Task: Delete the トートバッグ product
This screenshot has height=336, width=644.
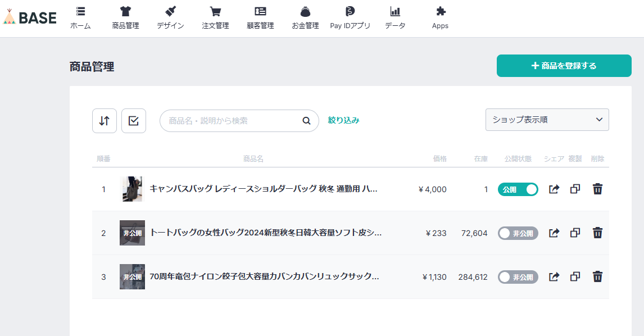Action: [x=597, y=233]
